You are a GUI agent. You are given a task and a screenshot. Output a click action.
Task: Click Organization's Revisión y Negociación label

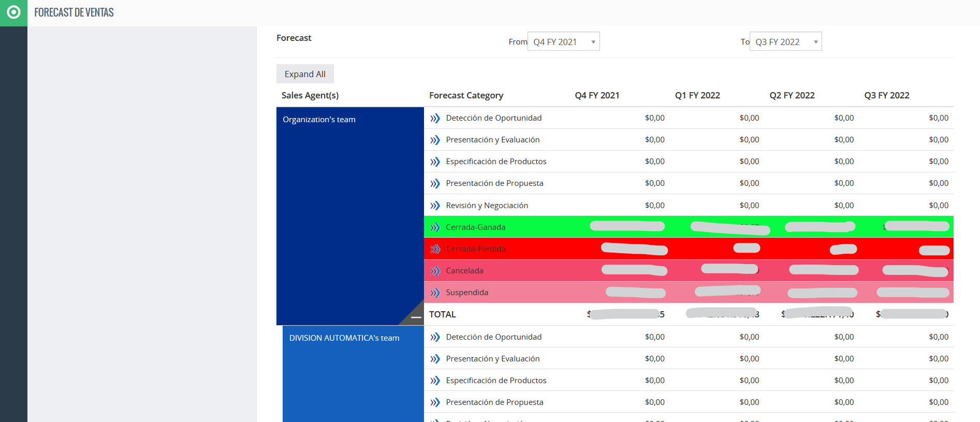(487, 206)
